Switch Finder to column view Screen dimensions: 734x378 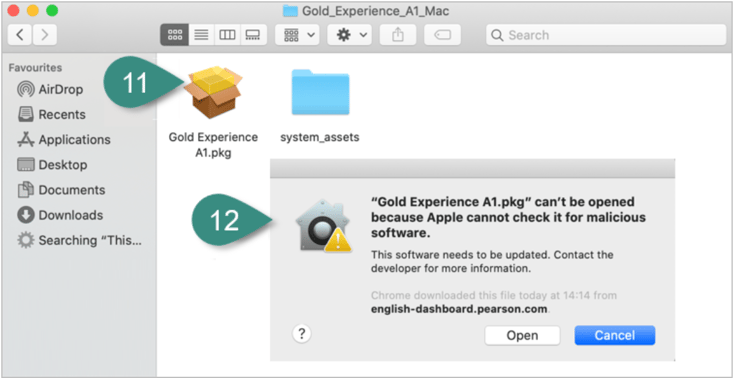(227, 35)
